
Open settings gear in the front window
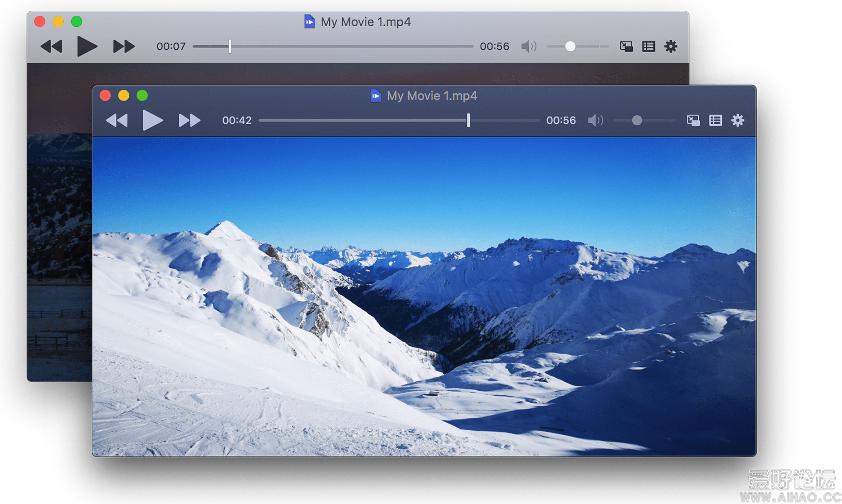(x=738, y=121)
